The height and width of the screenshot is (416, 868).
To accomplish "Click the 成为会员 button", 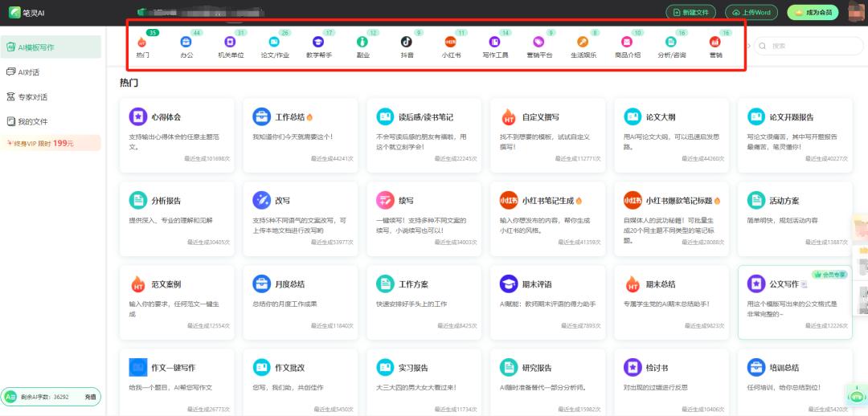I will (x=813, y=12).
